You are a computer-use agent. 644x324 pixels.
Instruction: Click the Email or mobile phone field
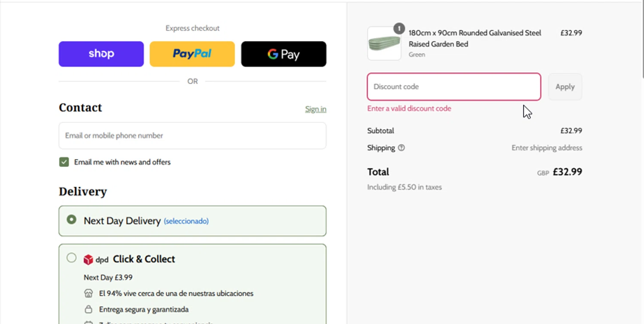click(x=192, y=136)
